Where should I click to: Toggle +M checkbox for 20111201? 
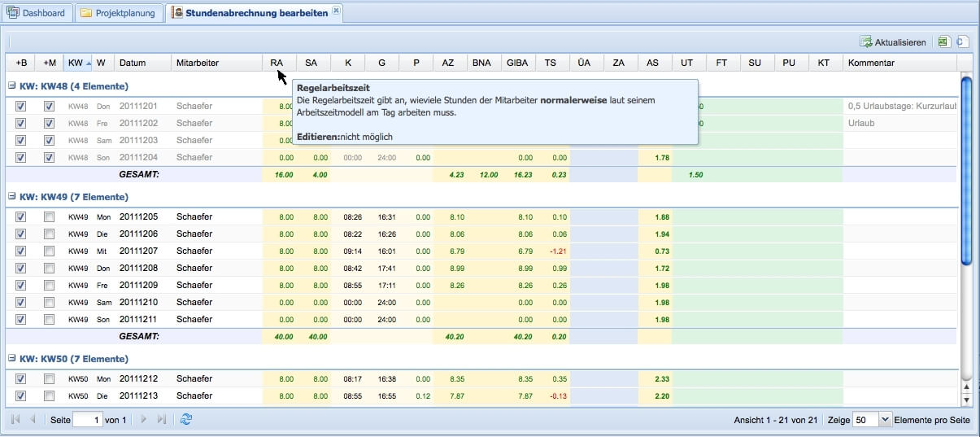pyautogui.click(x=49, y=106)
